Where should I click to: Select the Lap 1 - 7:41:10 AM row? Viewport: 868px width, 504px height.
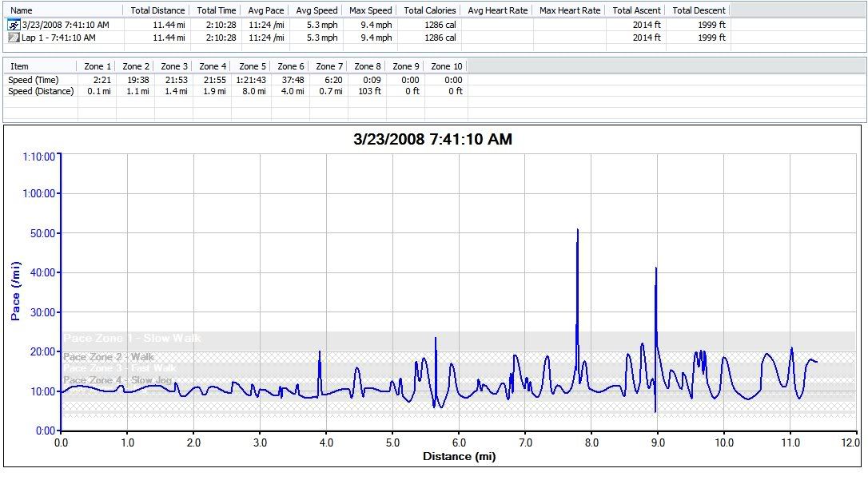(58, 38)
